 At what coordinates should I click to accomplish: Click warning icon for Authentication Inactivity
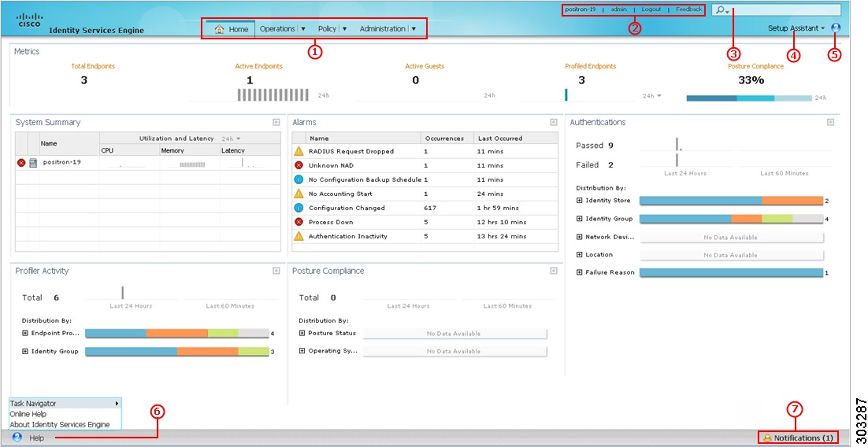click(x=299, y=236)
